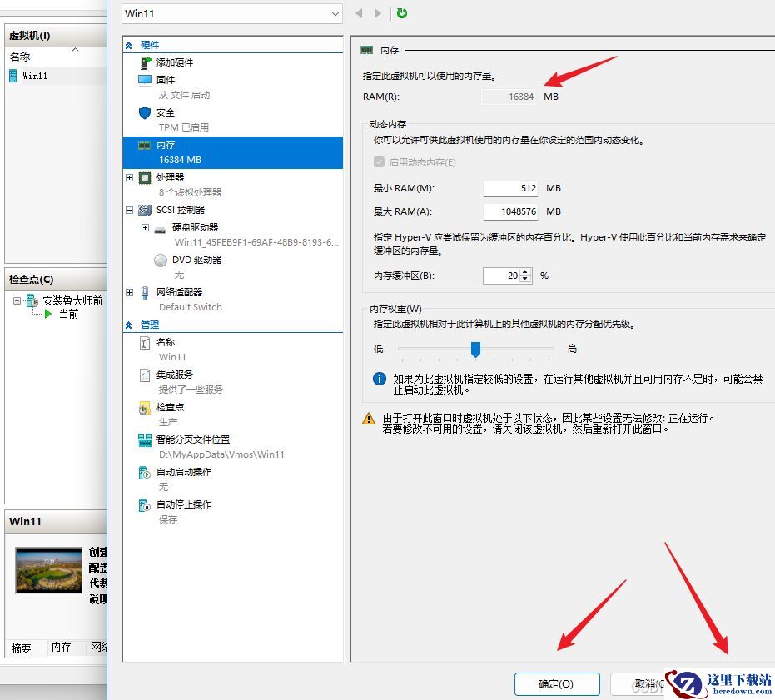Collapse the SCSI 控制器 tree node
Screen dimensions: 775x700
coord(130,210)
